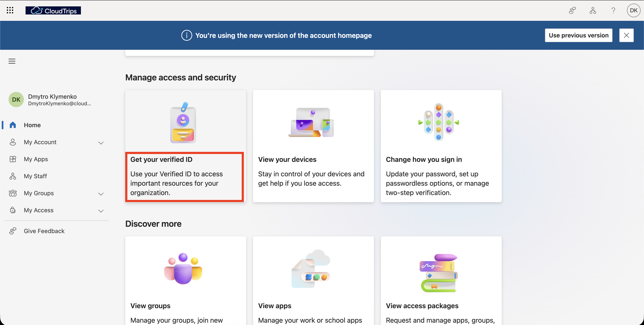Click the DmytroKlymenko@cloud... email text

pyautogui.click(x=59, y=103)
